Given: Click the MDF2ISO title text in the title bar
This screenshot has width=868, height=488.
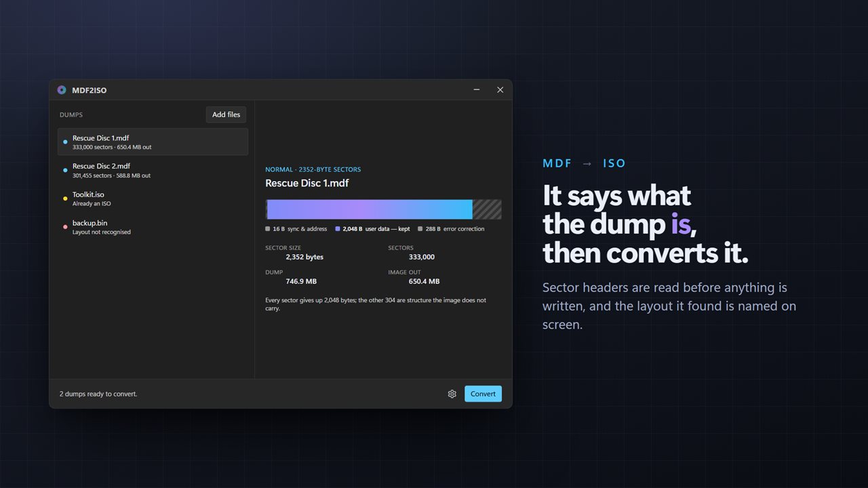Looking at the screenshot, I should 89,90.
